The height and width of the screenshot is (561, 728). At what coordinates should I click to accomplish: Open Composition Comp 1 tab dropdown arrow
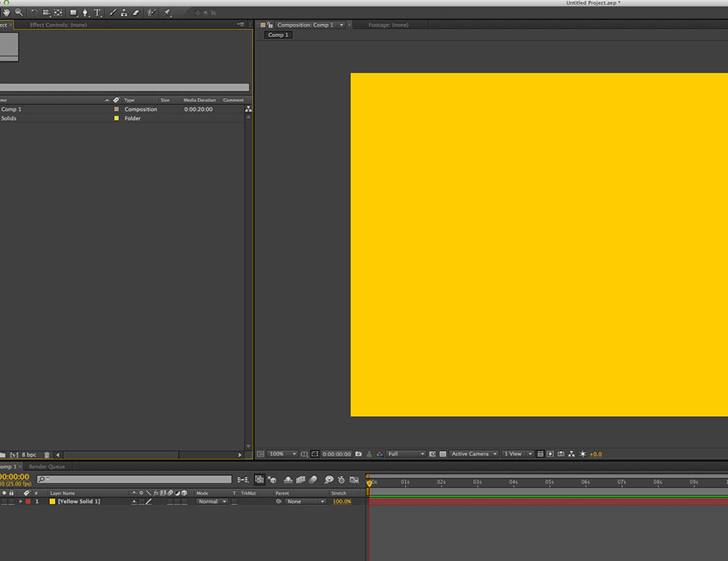tap(341, 25)
